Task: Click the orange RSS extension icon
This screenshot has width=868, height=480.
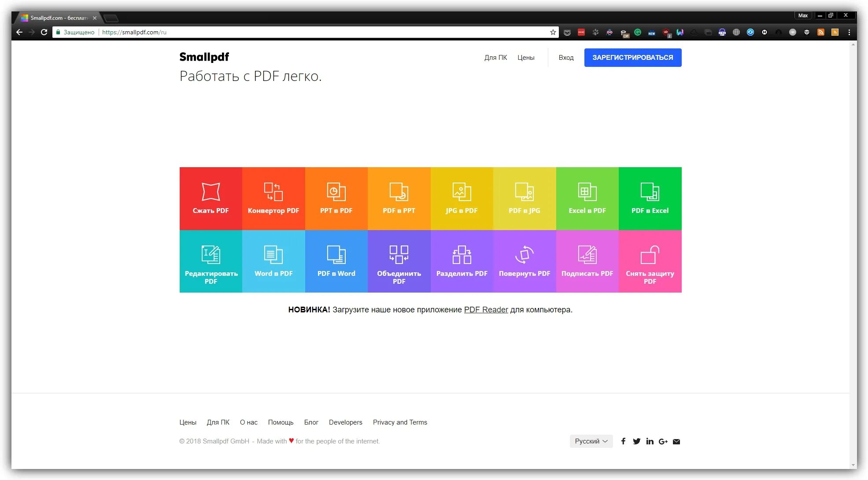Action: pos(821,32)
